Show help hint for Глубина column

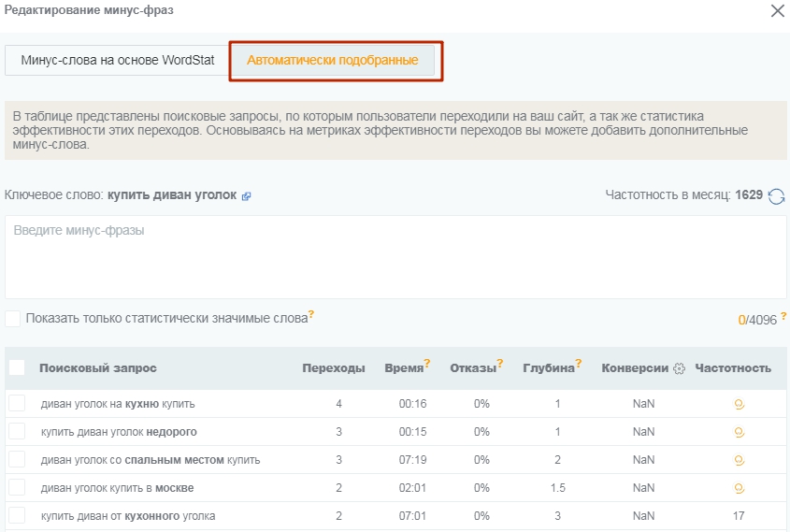579,364
